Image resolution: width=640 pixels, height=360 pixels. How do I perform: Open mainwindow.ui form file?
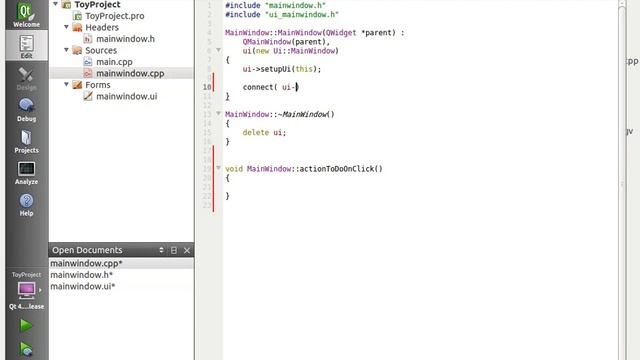pyautogui.click(x=127, y=96)
